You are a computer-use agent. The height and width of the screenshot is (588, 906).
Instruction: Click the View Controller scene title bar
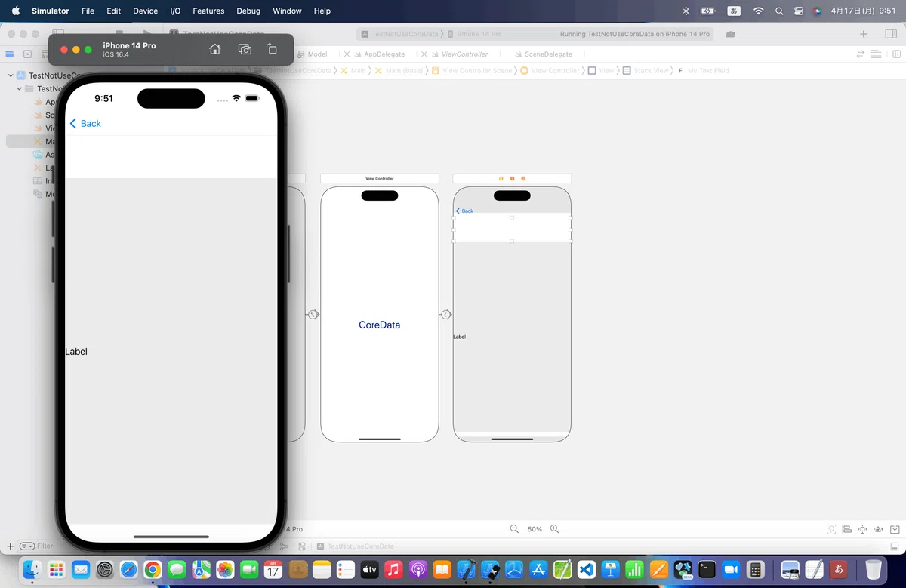pyautogui.click(x=380, y=178)
